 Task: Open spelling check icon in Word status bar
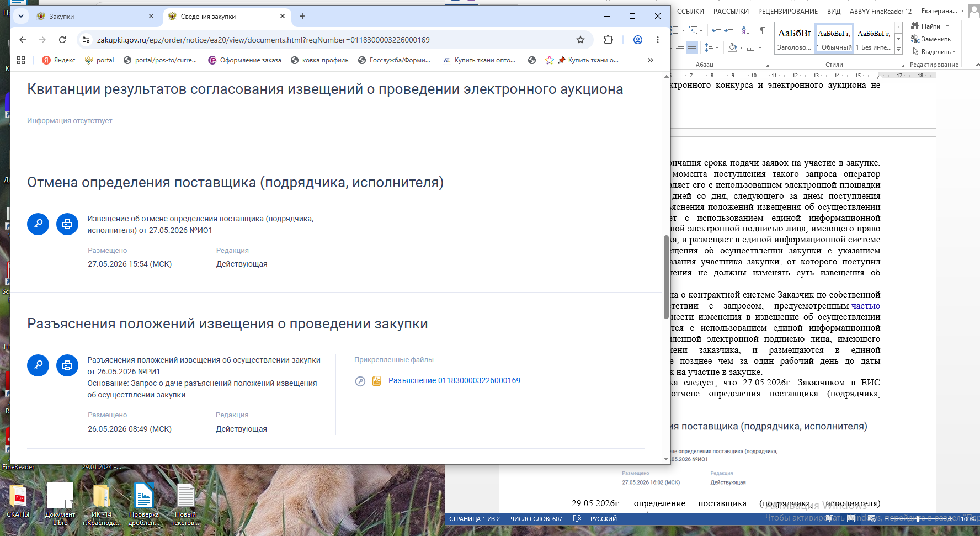point(577,519)
